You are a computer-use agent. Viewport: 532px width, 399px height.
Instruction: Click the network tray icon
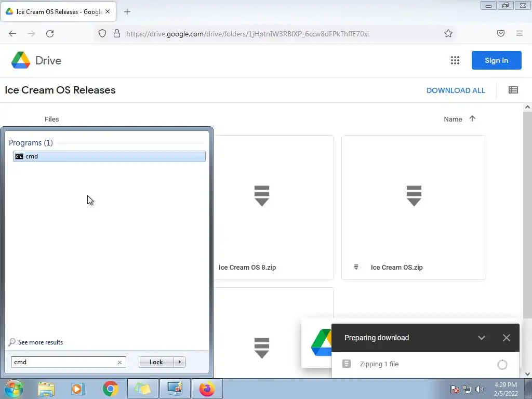[467, 389]
